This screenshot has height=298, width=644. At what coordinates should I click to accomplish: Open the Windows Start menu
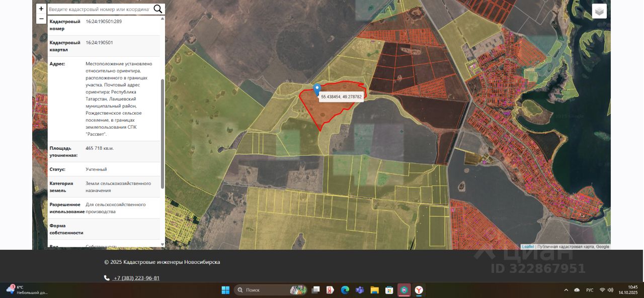tap(225, 290)
